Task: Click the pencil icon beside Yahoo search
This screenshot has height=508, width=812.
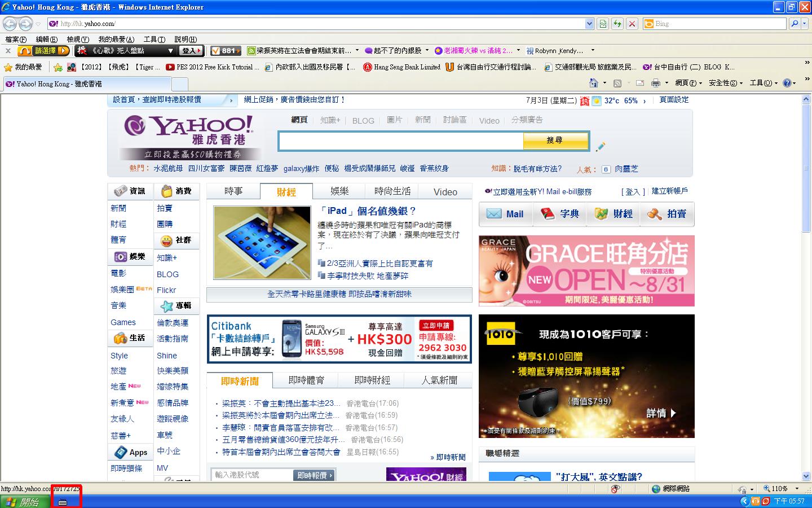Action: coord(601,146)
